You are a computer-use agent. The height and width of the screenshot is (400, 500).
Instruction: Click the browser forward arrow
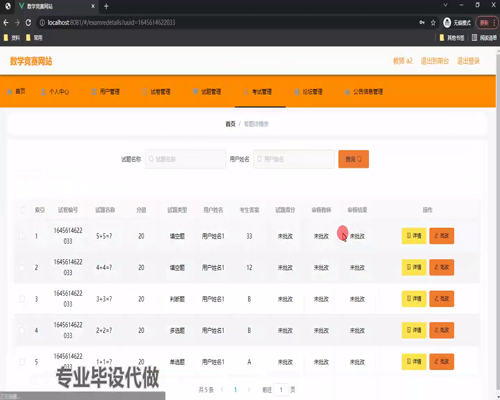[17, 23]
